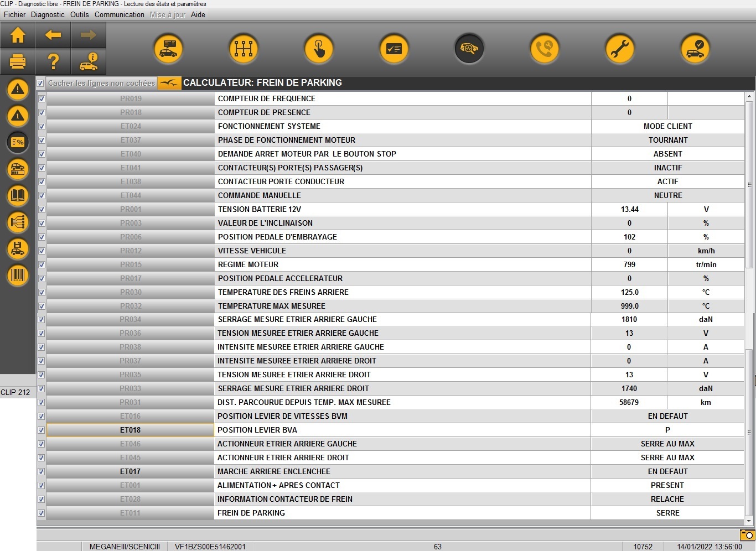756x551 pixels.
Task: Click the 'TENSION BATTERIE 12V' label
Action: click(260, 209)
